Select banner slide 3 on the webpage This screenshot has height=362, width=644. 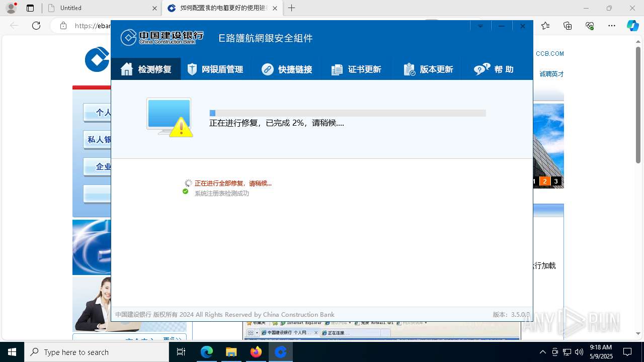point(556,181)
